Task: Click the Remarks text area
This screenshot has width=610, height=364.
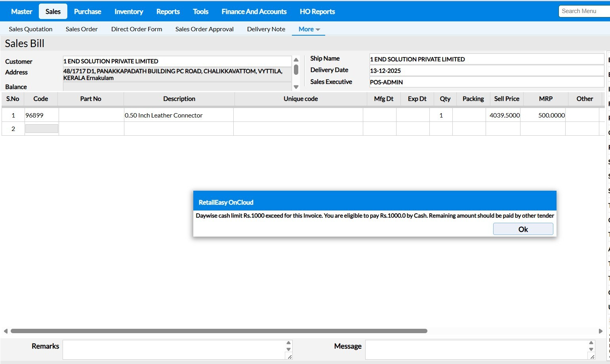Action: pos(173,350)
